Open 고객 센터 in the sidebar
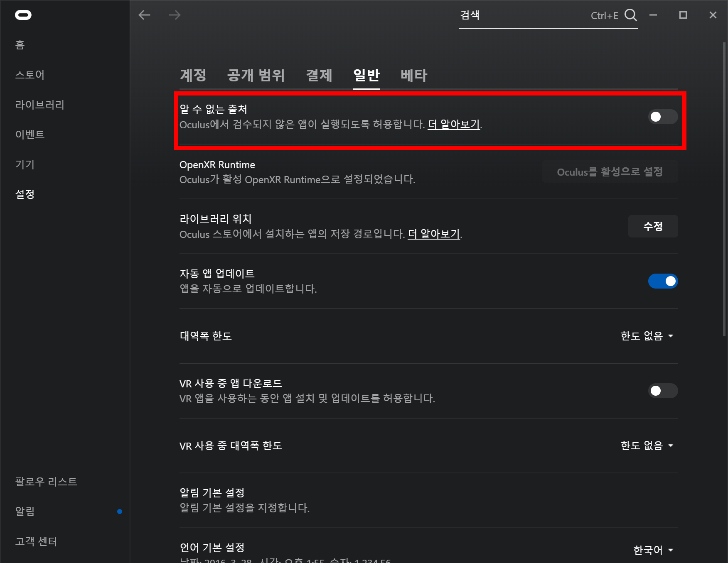 pyautogui.click(x=36, y=541)
